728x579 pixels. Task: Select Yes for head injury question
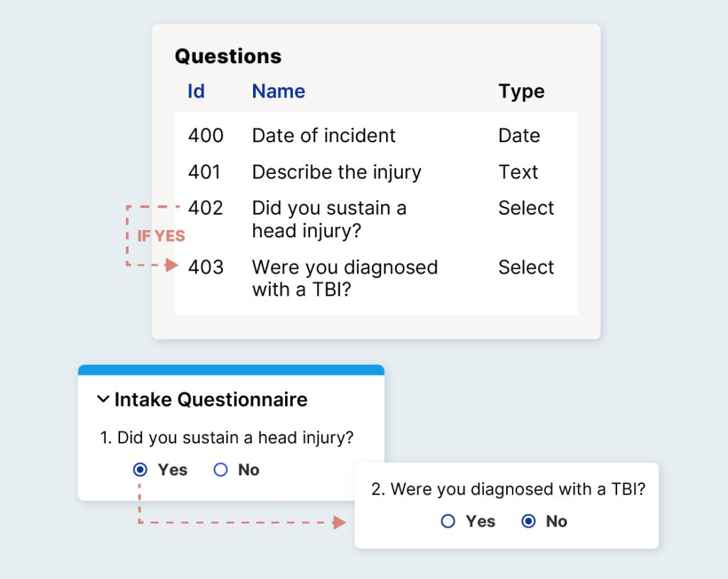pyautogui.click(x=141, y=470)
